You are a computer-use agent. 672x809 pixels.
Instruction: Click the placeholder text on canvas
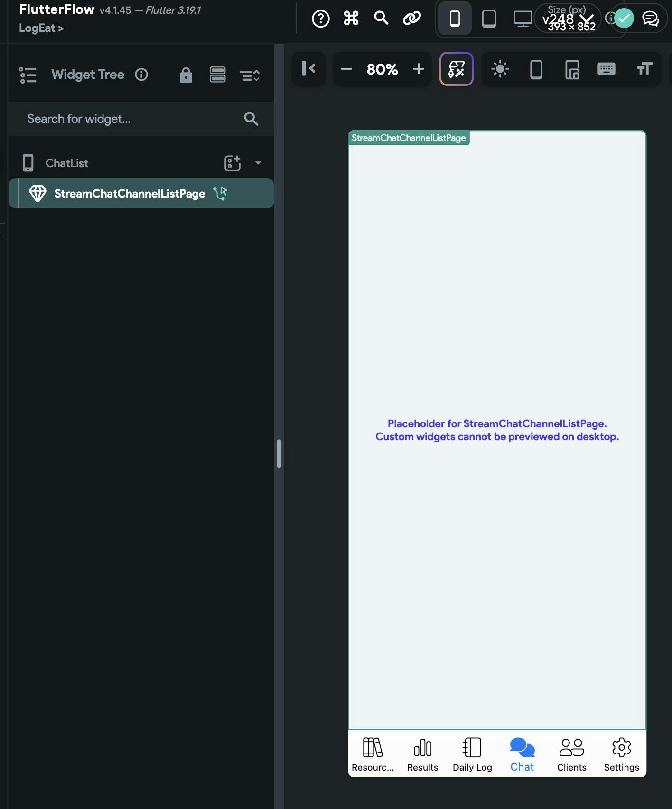coord(497,430)
